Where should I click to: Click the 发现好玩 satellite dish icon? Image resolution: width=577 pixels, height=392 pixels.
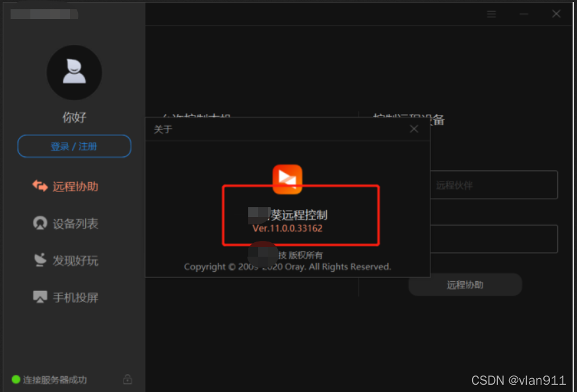click(x=40, y=259)
